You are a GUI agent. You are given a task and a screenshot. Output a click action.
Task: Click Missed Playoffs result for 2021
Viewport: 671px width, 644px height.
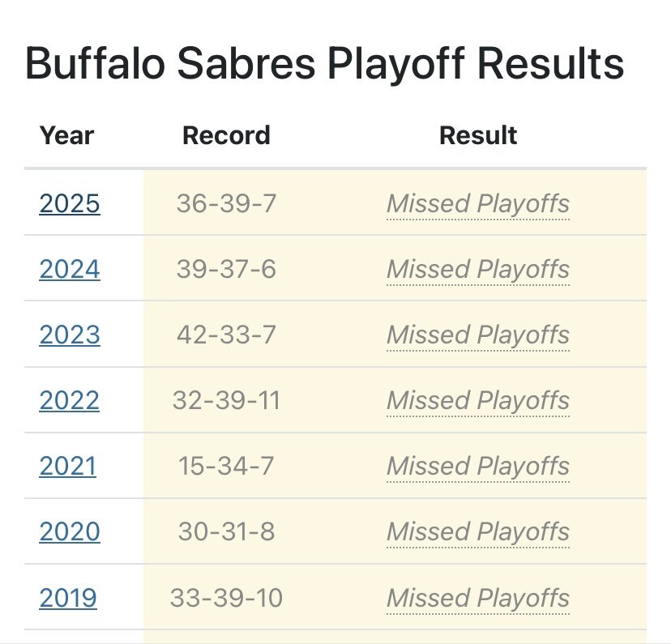click(478, 467)
